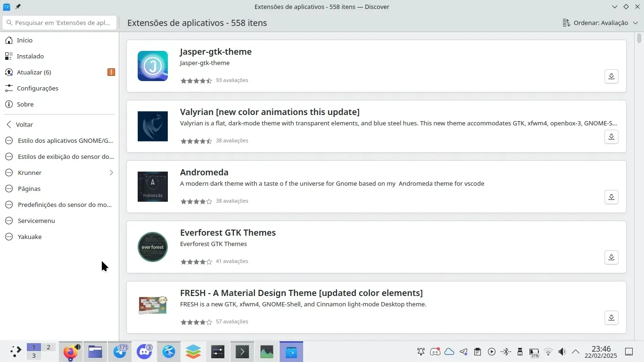Switch to virtual desktop 2 in pager
This screenshot has height=362, width=644.
tap(48, 347)
